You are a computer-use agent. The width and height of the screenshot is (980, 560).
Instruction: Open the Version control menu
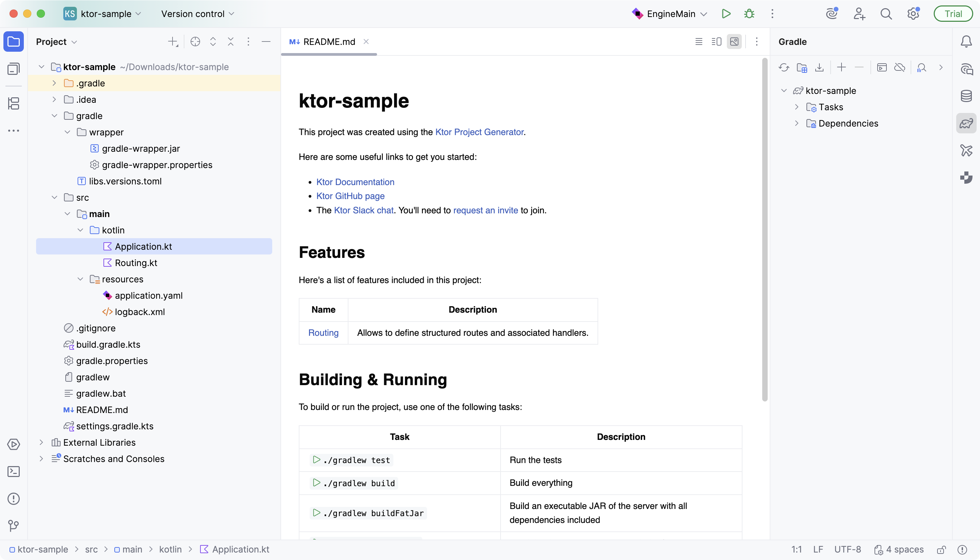coord(198,14)
